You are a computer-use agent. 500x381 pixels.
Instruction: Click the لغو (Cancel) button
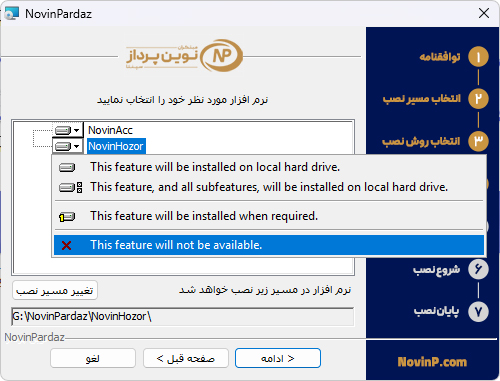93,358
